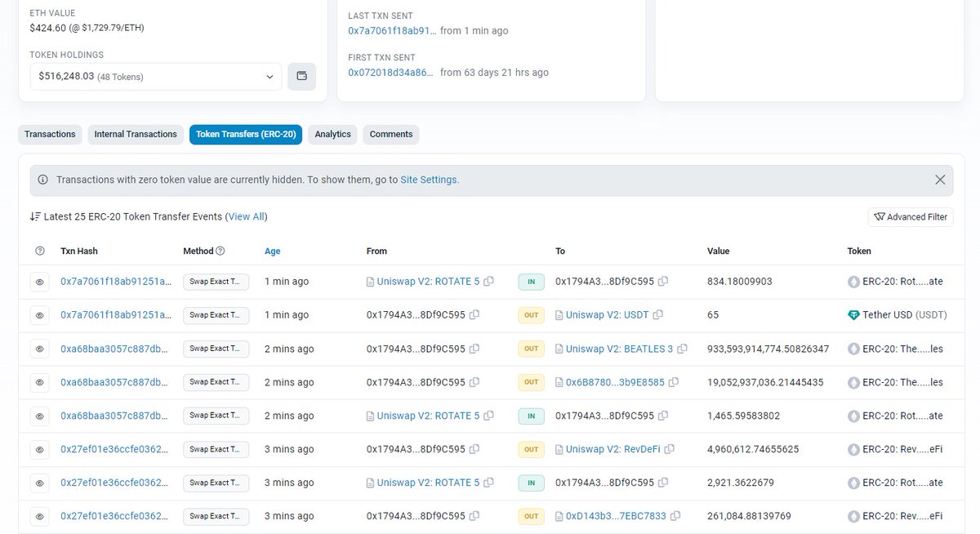Screen dimensions: 980x534
Task: Click the OUT badge in the 261,084.88139769 row
Action: (531, 516)
